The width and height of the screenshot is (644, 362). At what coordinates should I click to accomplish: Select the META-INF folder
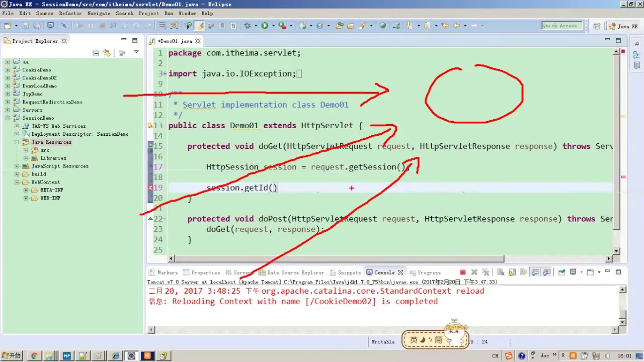point(52,190)
